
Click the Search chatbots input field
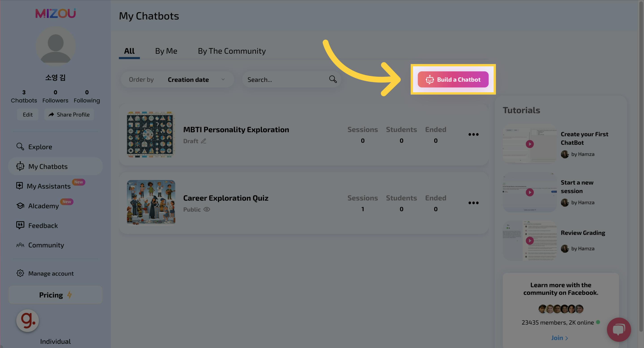[285, 79]
